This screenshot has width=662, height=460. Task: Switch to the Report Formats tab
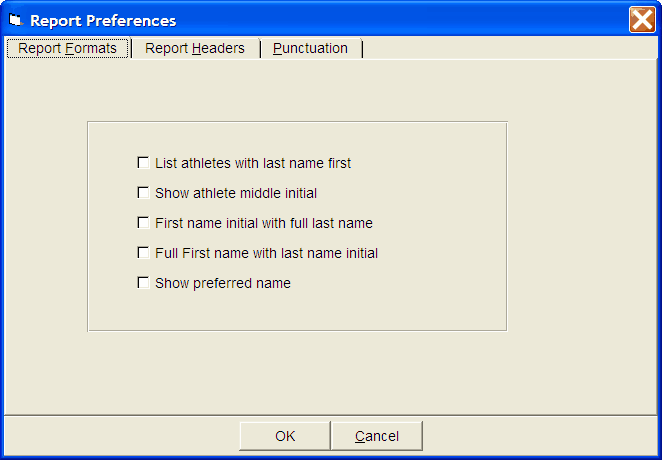pos(67,48)
